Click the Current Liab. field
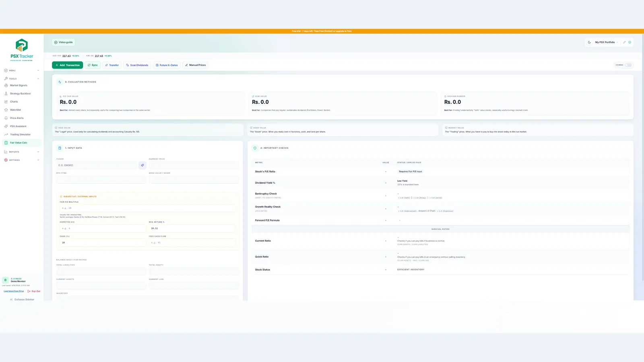The image size is (644, 362). pos(194,286)
